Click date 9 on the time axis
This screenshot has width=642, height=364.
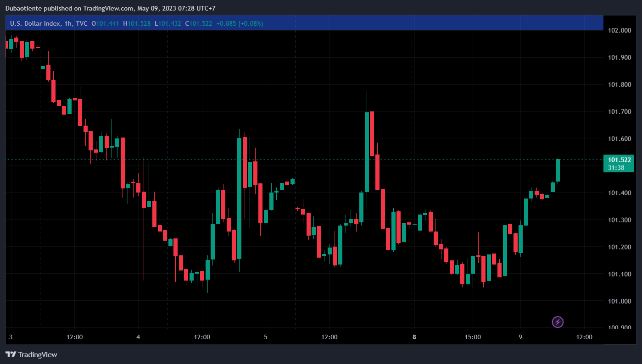(520, 337)
